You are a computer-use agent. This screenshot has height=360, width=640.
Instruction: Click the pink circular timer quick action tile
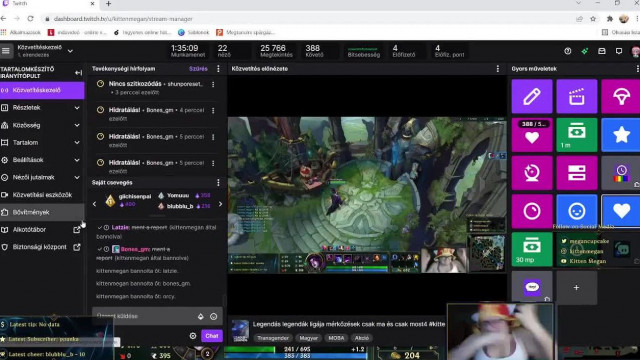[x=532, y=211]
